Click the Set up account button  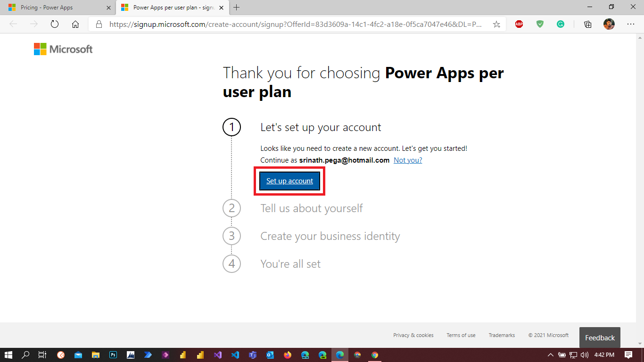(x=289, y=181)
